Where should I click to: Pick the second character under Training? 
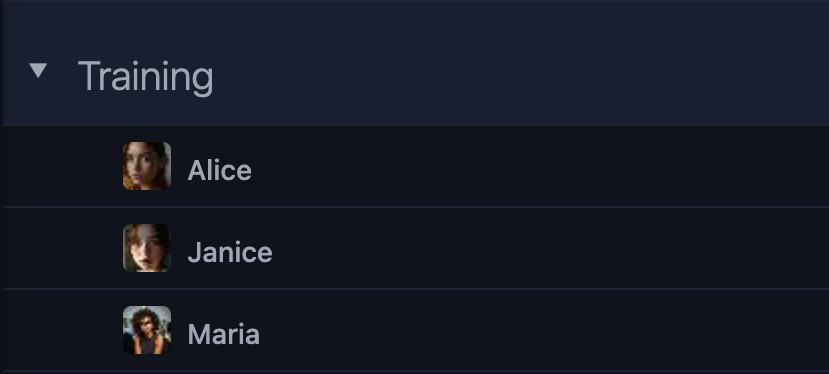[416, 248]
